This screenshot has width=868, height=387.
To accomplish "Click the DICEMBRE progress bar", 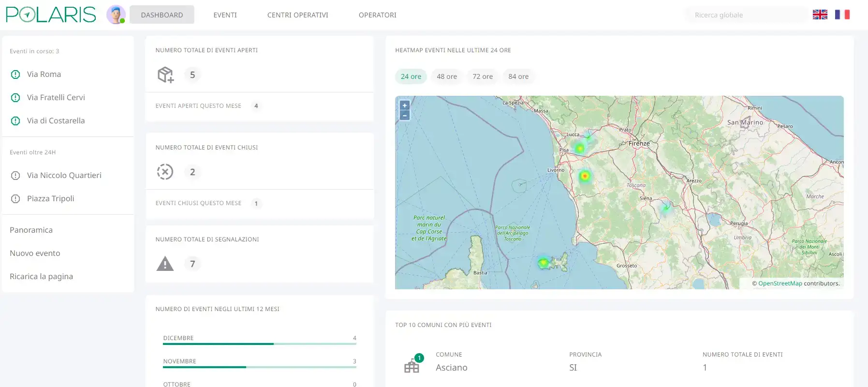I will (x=260, y=344).
